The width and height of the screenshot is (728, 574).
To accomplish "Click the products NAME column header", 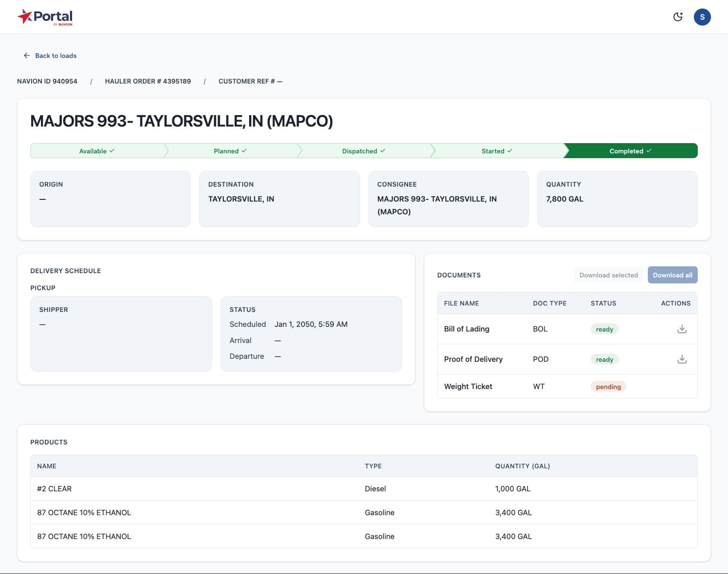I will coord(46,466).
